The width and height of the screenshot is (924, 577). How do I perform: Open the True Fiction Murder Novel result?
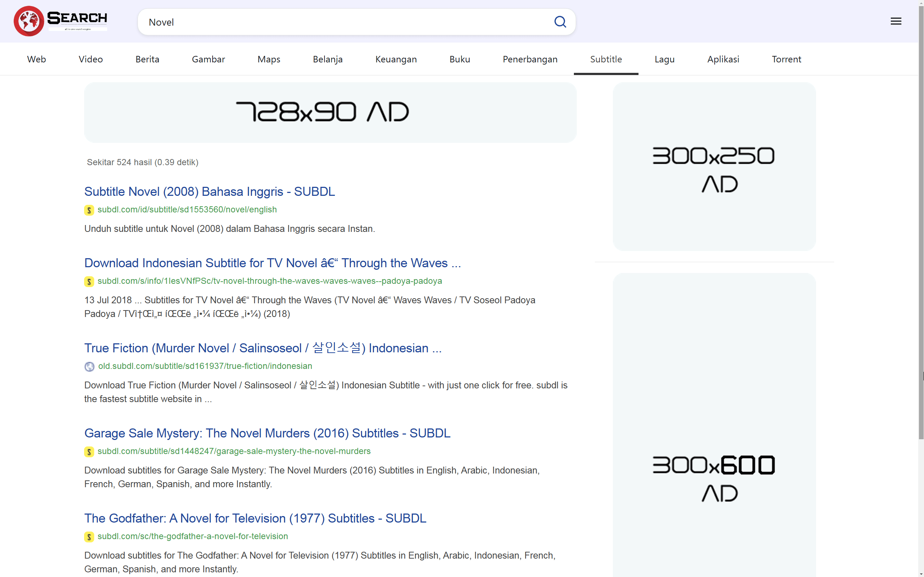(263, 348)
